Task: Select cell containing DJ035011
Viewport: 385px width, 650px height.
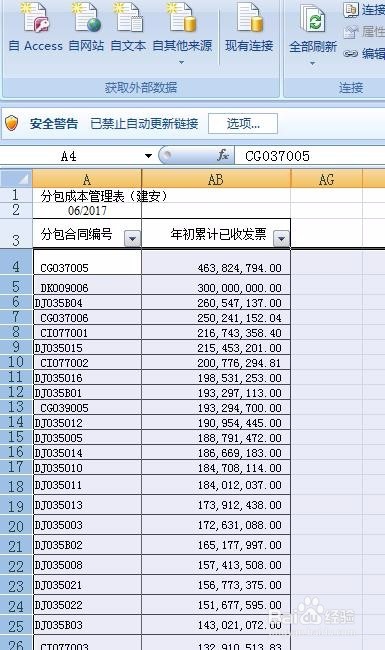Action: [87, 484]
